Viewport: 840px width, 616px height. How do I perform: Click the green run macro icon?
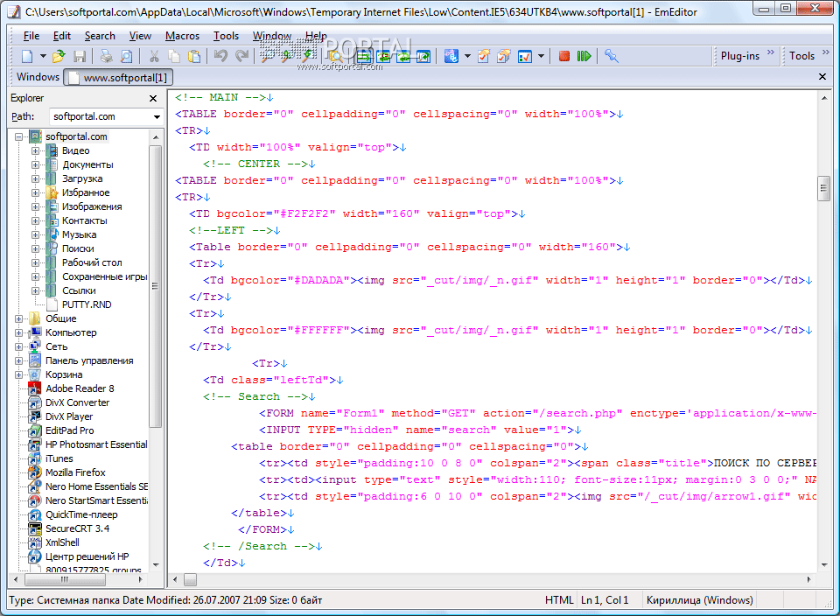click(584, 56)
